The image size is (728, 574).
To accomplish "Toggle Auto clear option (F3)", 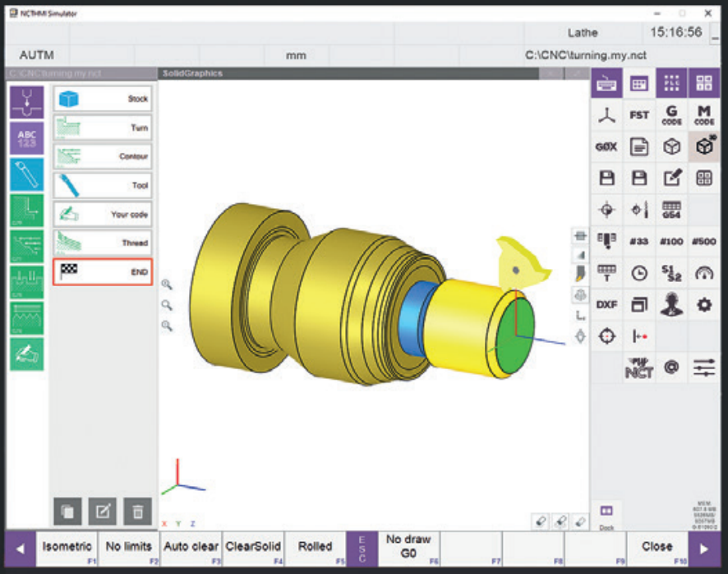I will 191,549.
